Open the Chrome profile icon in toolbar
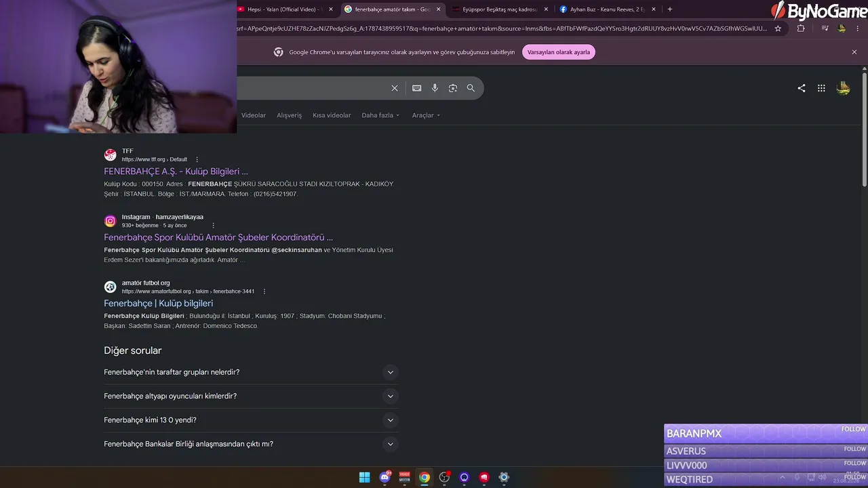 pos(842,28)
